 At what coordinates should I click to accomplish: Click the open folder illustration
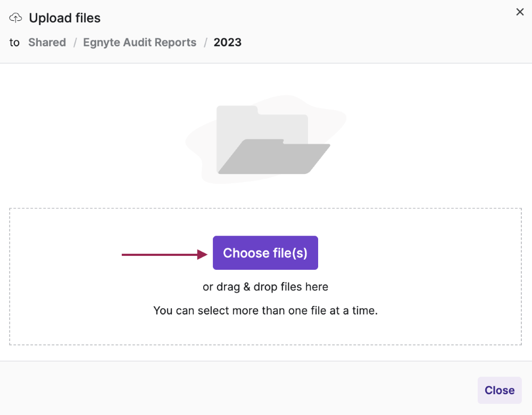click(x=266, y=140)
